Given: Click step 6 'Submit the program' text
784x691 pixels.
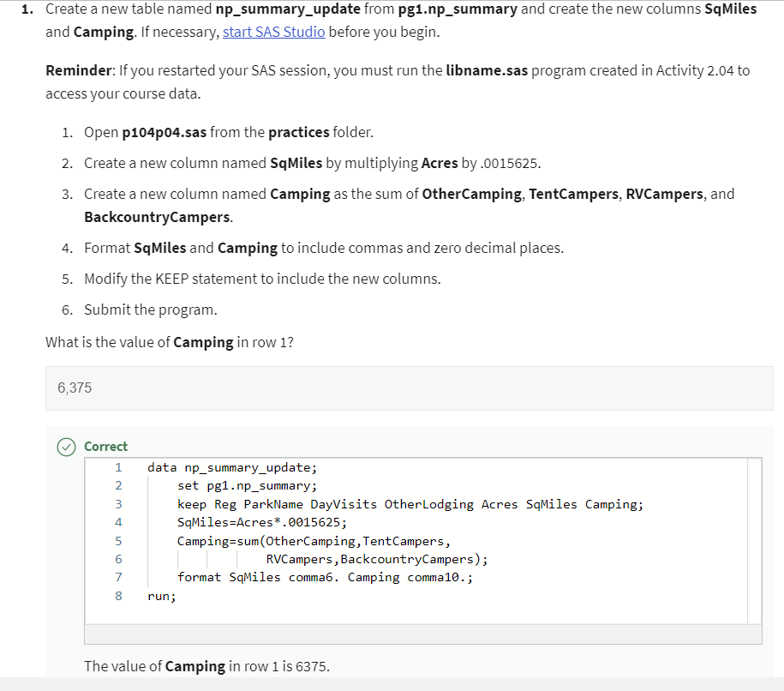Looking at the screenshot, I should click(150, 309).
